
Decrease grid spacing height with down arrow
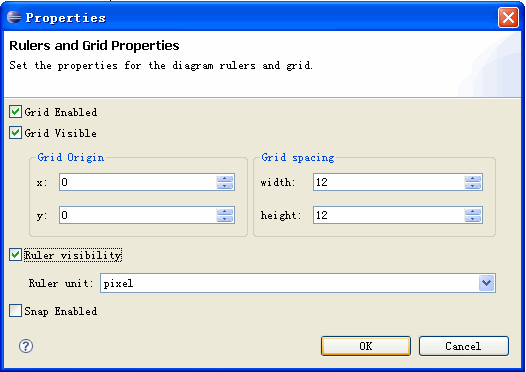click(473, 218)
